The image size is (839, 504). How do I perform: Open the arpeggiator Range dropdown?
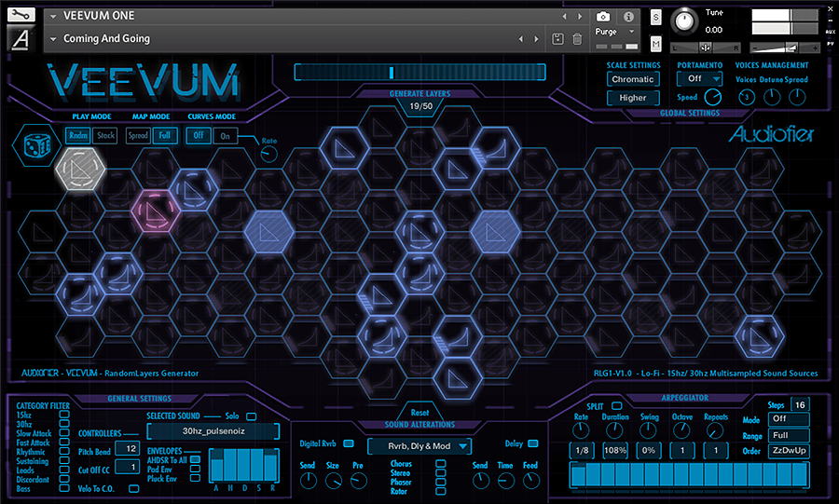789,435
